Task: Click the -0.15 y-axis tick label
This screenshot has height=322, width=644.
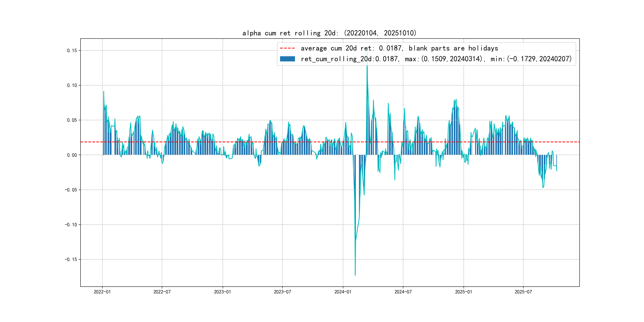Action: [x=71, y=259]
